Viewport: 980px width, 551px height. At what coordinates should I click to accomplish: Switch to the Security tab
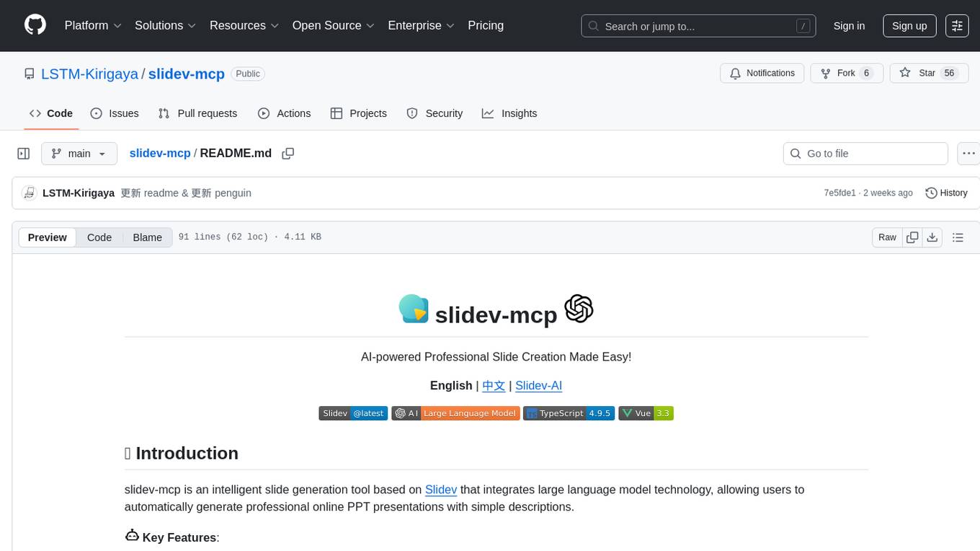[435, 113]
